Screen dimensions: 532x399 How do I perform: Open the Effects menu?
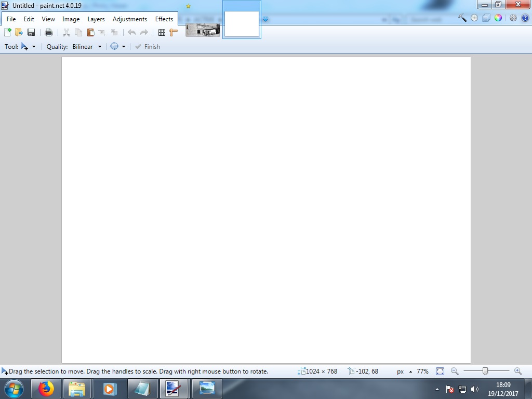[x=164, y=19]
